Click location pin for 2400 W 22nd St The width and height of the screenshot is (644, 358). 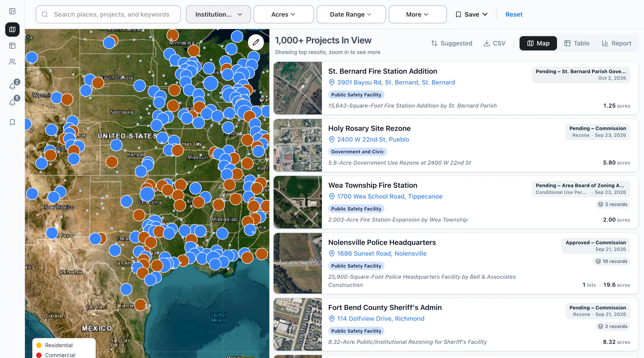[x=332, y=139]
